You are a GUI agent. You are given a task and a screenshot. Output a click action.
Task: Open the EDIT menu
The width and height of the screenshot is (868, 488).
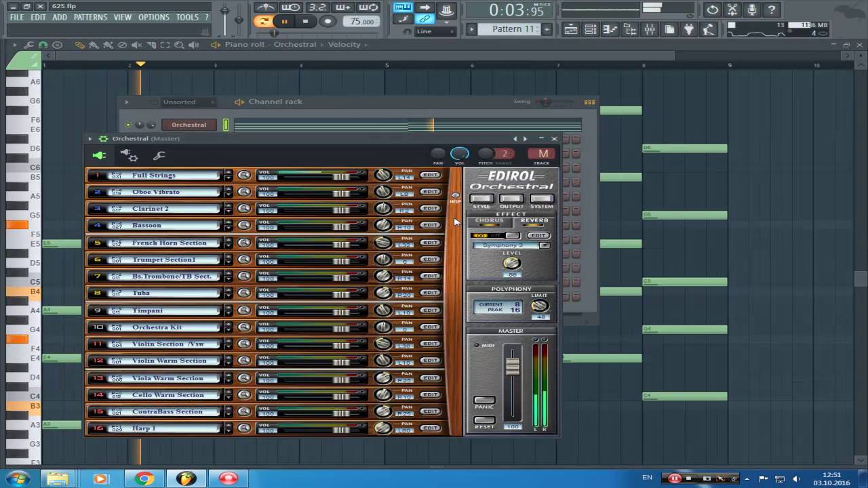click(38, 18)
